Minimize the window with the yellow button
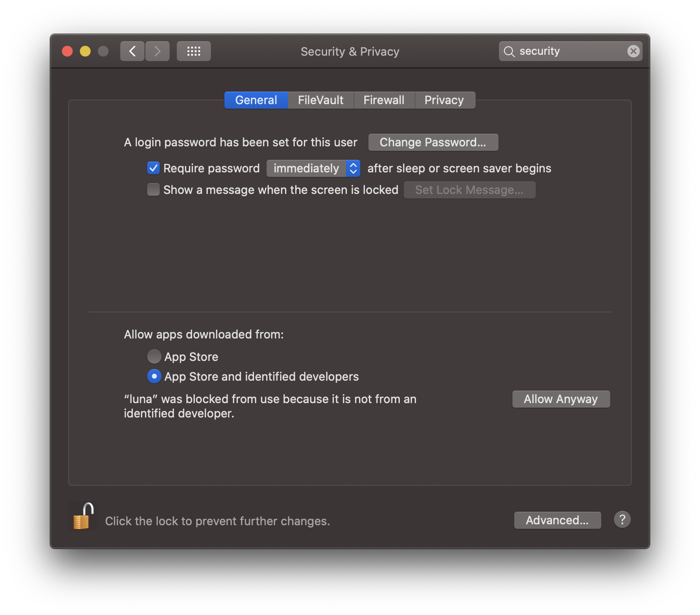This screenshot has width=700, height=615. 85,51
